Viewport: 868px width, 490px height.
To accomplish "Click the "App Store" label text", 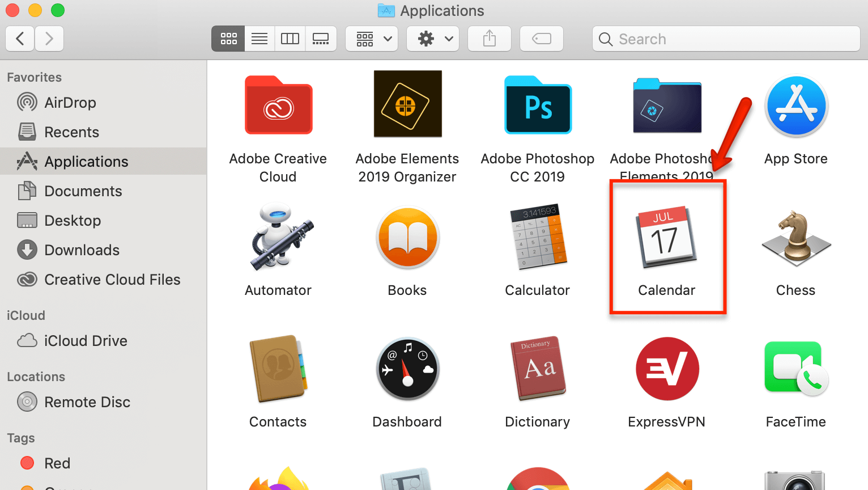I will coord(796,159).
